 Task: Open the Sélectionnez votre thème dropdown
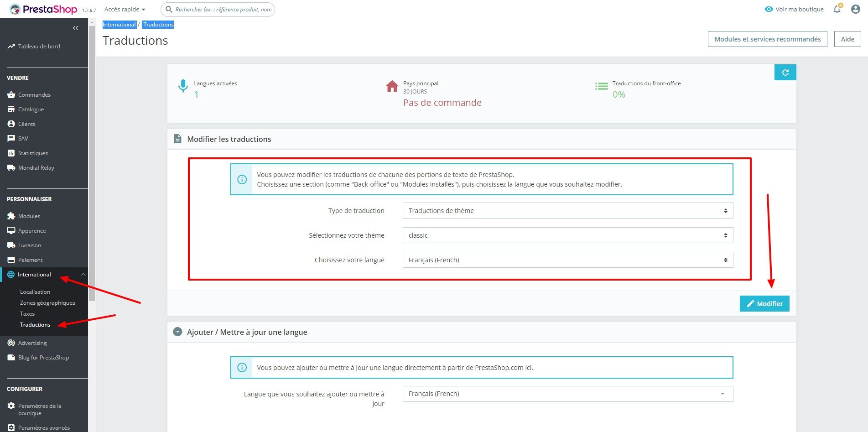tap(568, 235)
